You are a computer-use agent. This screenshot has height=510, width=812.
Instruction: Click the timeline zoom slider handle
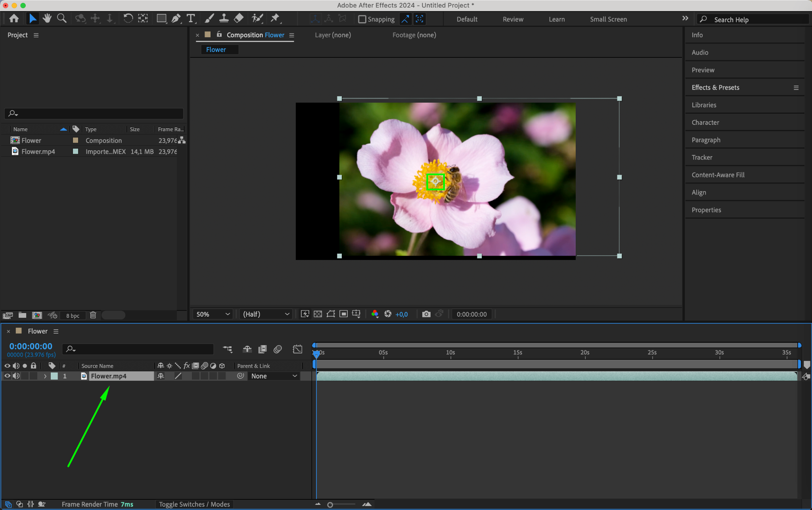330,504
